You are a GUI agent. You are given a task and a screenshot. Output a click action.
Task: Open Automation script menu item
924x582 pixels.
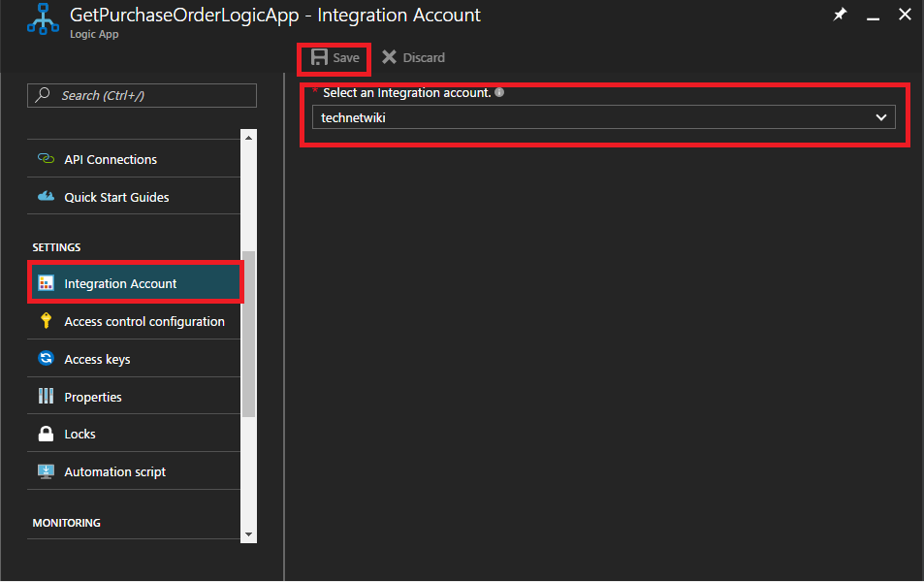pos(134,471)
